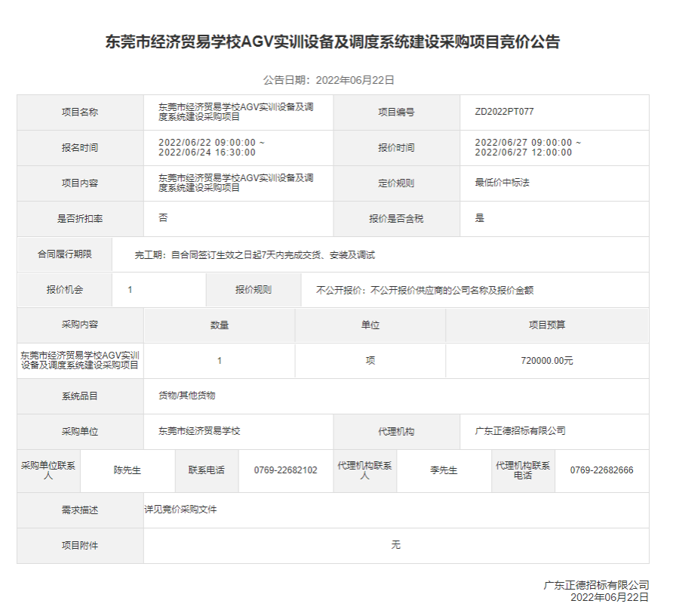This screenshot has width=676, height=616.
Task: Click the 采购内容 header cell
Action: coord(80,325)
